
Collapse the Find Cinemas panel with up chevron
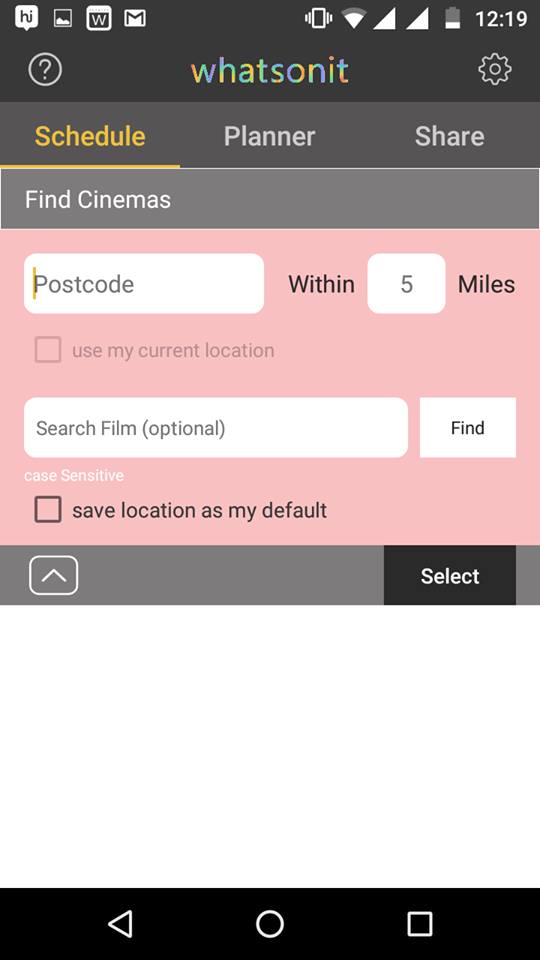53,575
